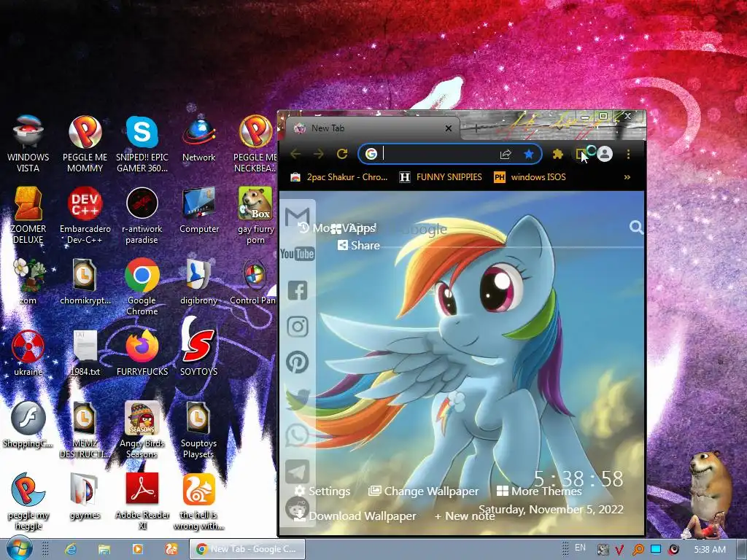The height and width of the screenshot is (560, 747).
Task: Open the Windows Start orb
Action: [x=19, y=549]
